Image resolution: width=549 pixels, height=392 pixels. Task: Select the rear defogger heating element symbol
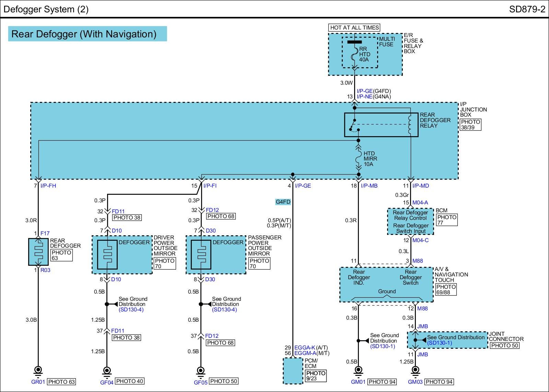(x=38, y=252)
